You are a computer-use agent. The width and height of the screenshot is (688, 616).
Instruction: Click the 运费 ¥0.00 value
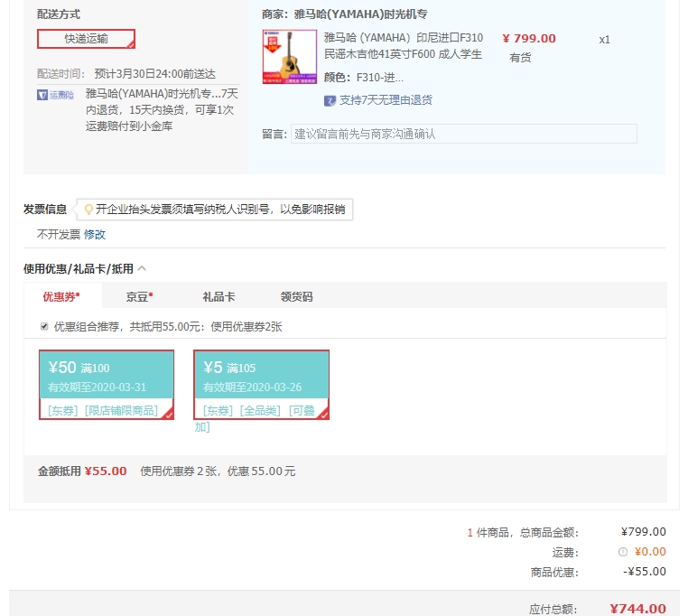click(650, 552)
